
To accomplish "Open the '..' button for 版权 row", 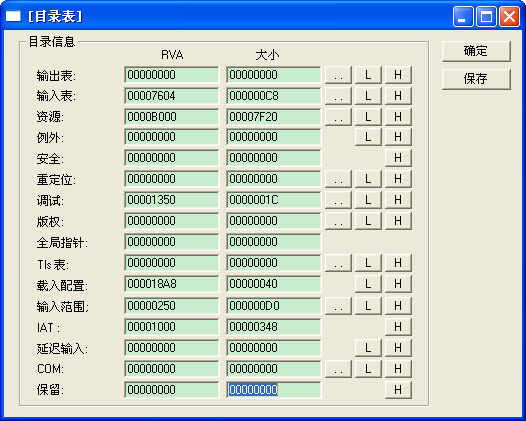I will pos(338,221).
